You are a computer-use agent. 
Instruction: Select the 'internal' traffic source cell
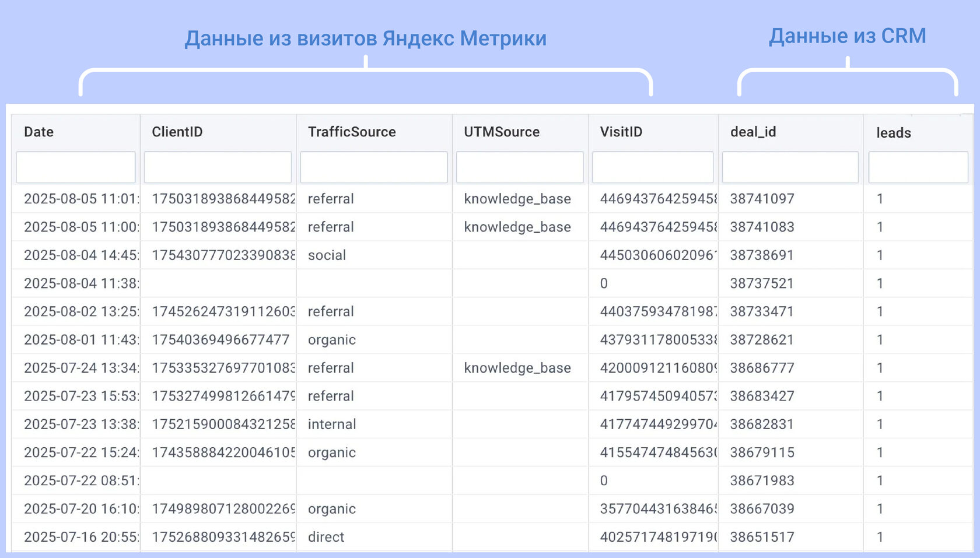[x=332, y=424]
